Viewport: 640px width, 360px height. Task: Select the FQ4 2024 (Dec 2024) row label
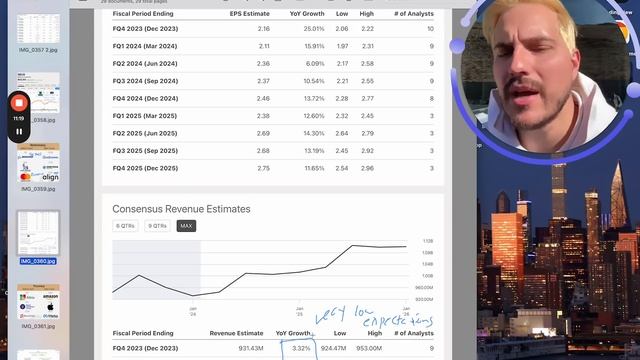point(145,98)
